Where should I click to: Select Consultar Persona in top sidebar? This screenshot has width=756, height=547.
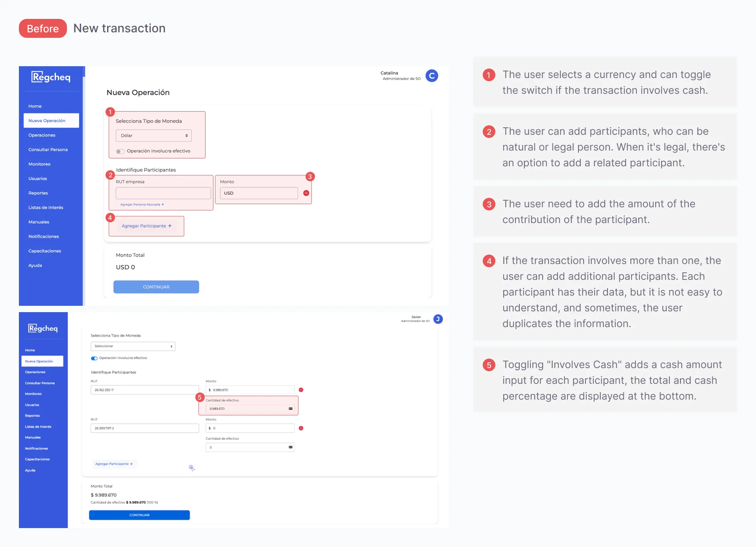pos(48,150)
